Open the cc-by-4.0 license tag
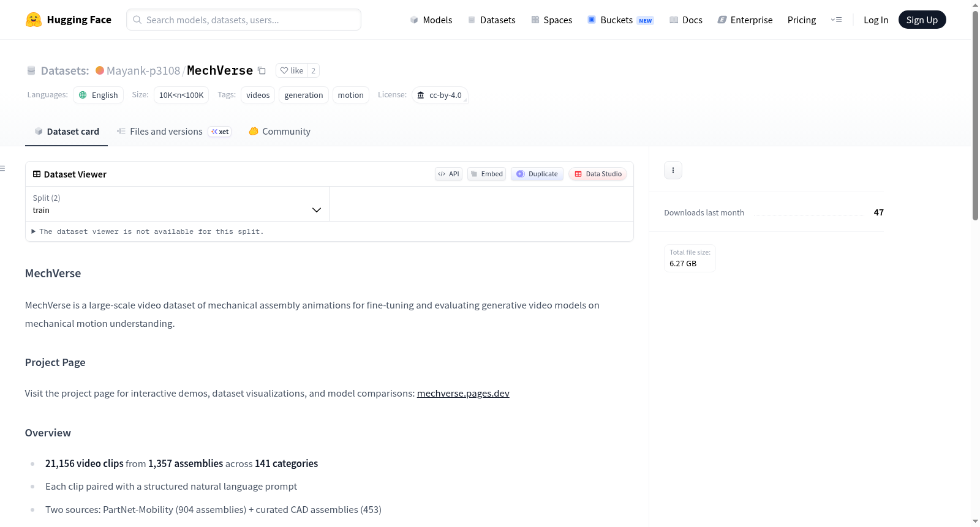Viewport: 980px width, 527px height. coord(440,95)
